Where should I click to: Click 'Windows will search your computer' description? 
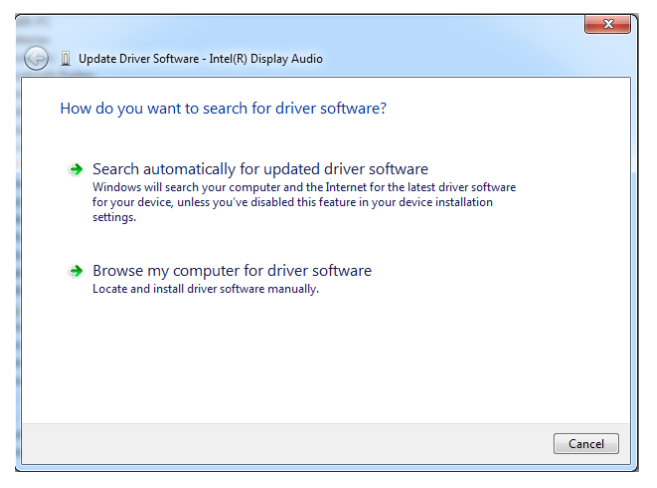[x=304, y=202]
